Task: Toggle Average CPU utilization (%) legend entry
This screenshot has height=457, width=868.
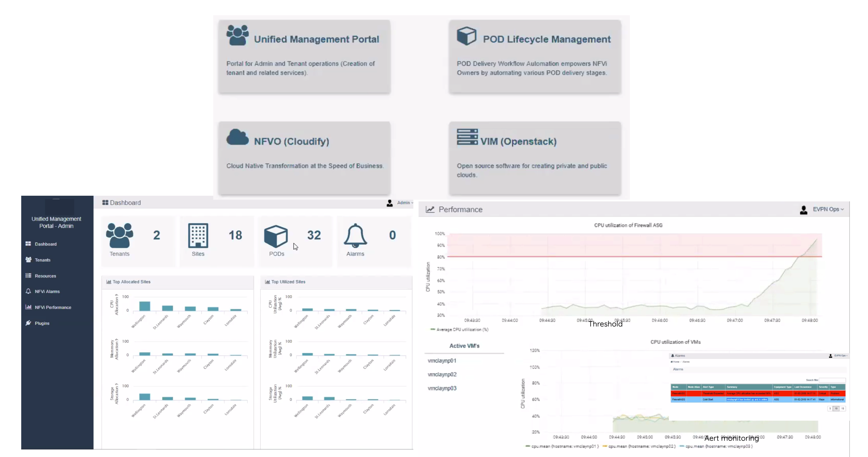Action: (x=459, y=329)
